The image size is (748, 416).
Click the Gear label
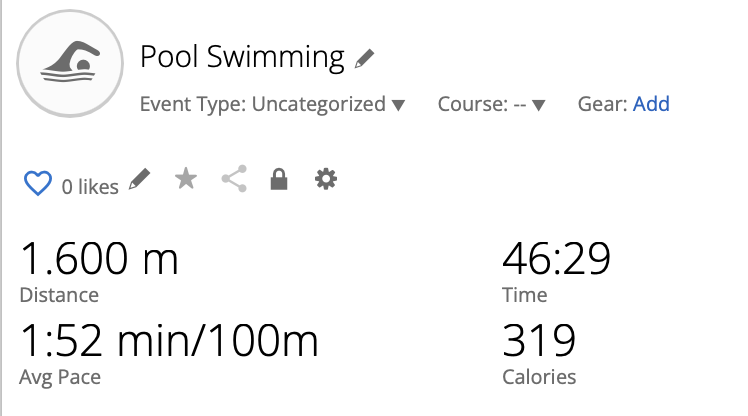tap(602, 104)
